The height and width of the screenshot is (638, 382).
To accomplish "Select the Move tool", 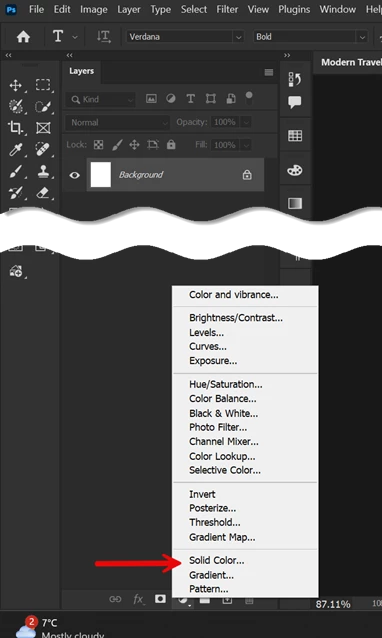I will (15, 85).
